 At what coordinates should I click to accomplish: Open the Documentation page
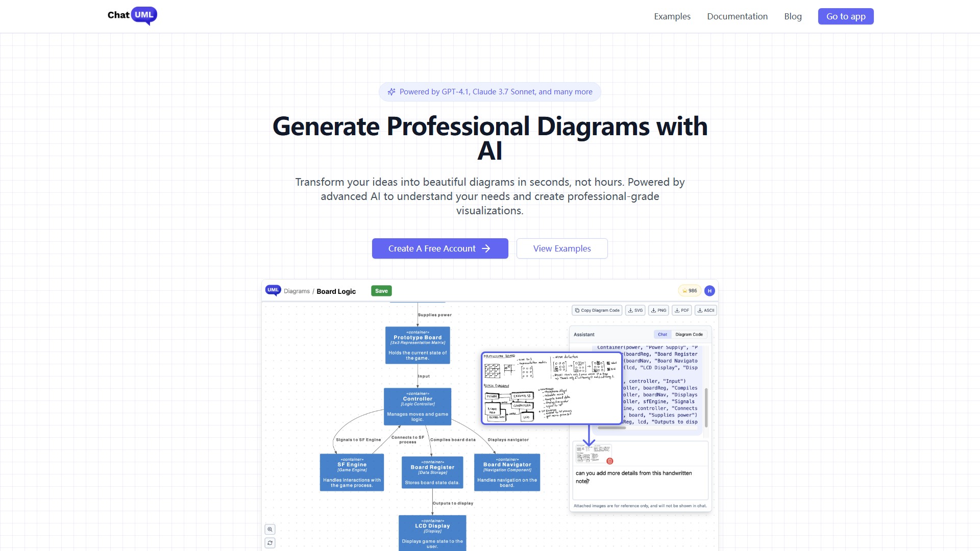[x=737, y=16]
